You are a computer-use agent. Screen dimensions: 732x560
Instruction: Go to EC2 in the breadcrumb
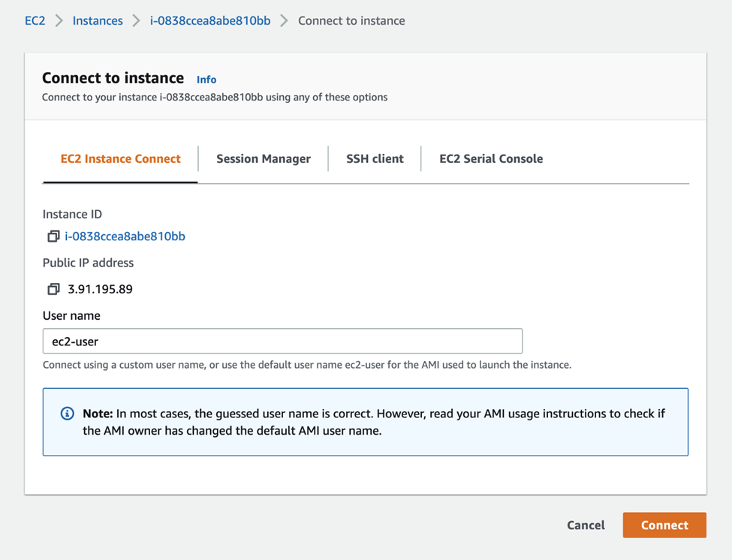[x=35, y=21]
